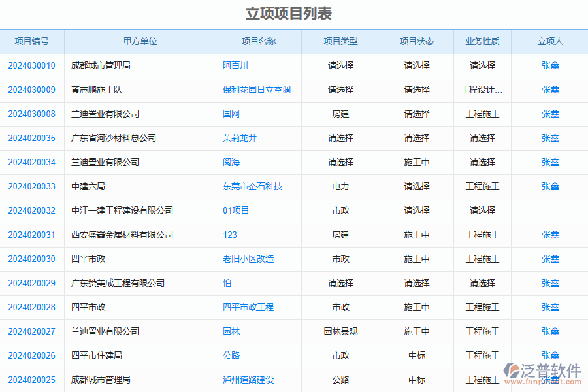Open the 怕 project link

227,283
